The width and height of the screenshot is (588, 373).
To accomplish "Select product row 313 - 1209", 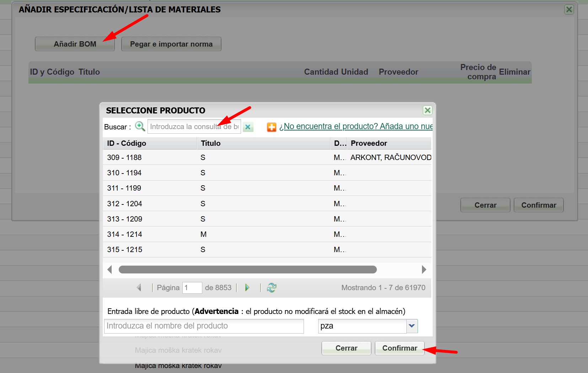I will pos(267,219).
